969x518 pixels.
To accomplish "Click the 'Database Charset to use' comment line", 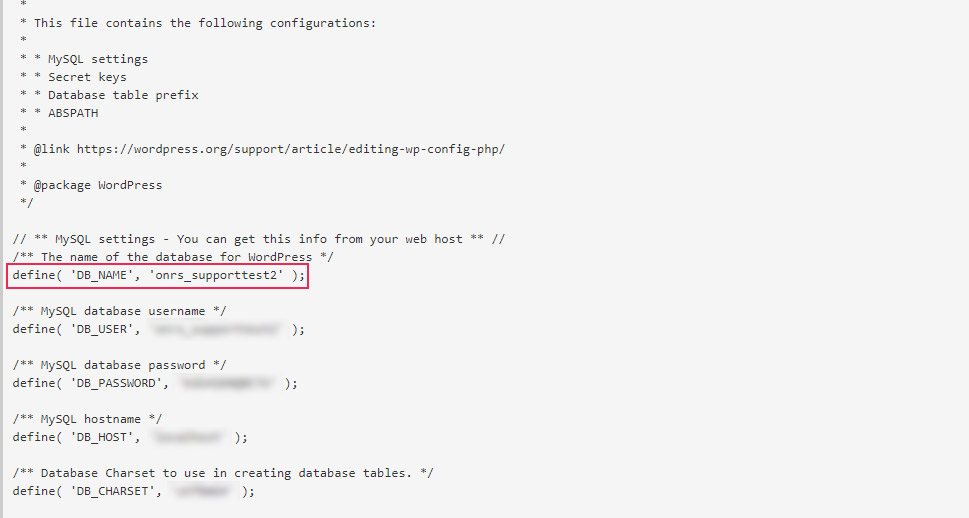I will 223,473.
